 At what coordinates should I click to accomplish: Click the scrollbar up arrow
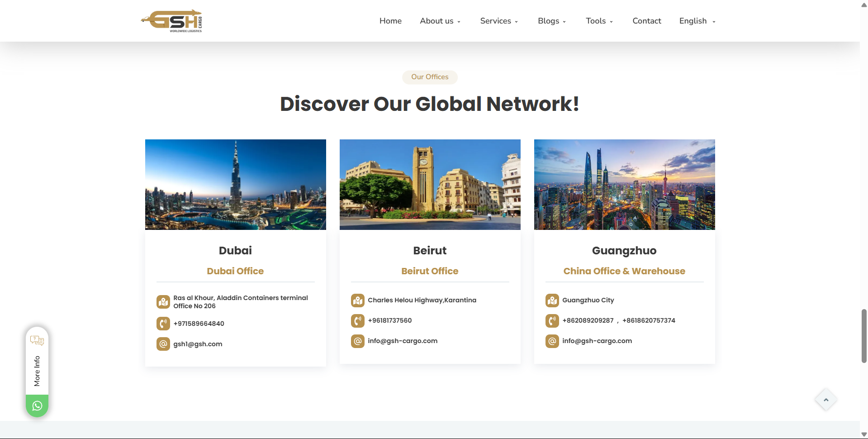864,5
